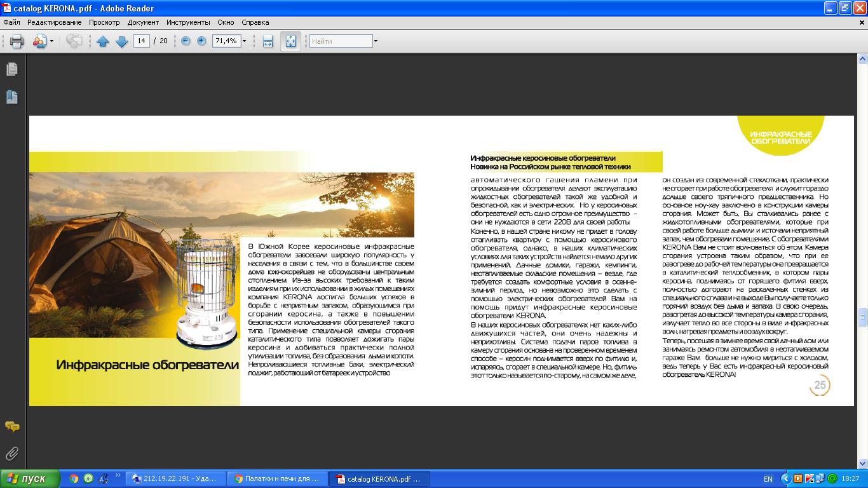
Task: Go to next page with down arrow
Action: (x=122, y=41)
